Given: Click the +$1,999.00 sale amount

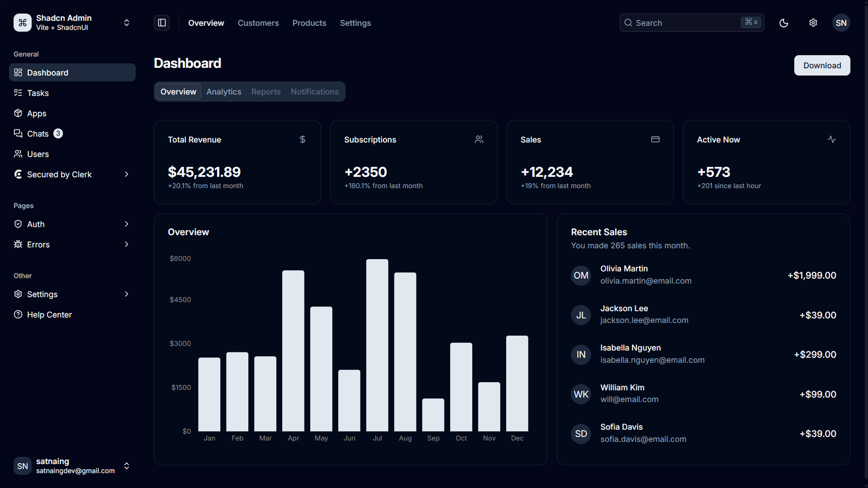Looking at the screenshot, I should (x=812, y=275).
